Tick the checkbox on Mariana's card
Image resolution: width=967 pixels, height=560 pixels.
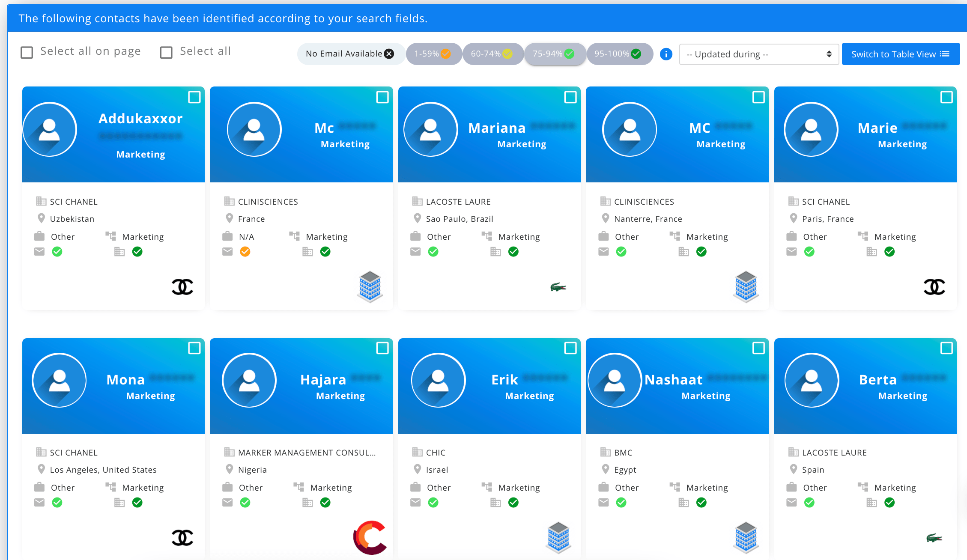click(570, 97)
